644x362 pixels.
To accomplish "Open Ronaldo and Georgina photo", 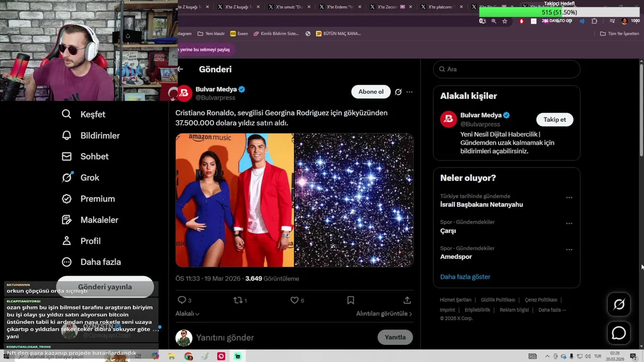I will tap(234, 200).
